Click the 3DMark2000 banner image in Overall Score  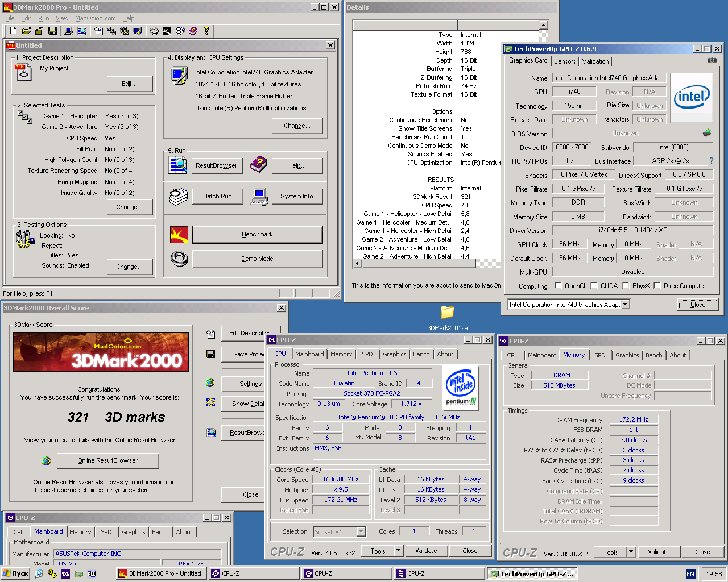point(101,352)
